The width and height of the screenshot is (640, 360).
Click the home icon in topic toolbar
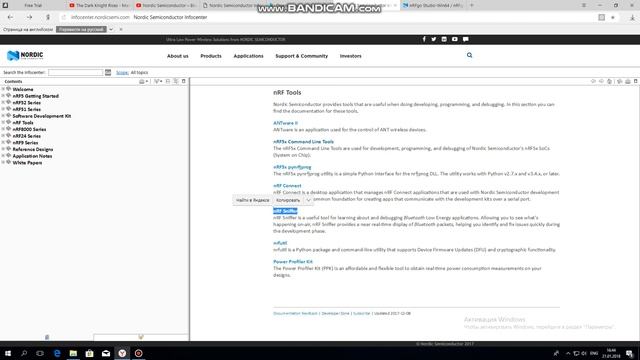coord(609,82)
